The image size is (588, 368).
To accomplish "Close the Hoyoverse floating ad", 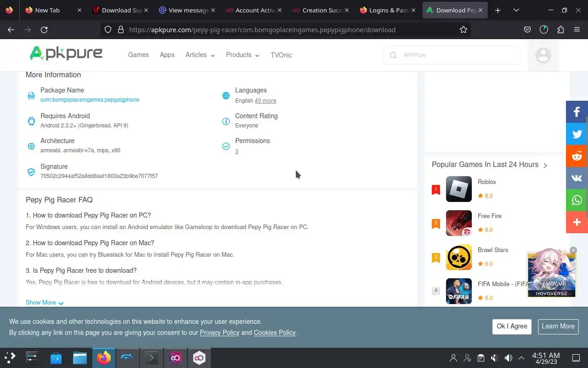I will point(573,250).
